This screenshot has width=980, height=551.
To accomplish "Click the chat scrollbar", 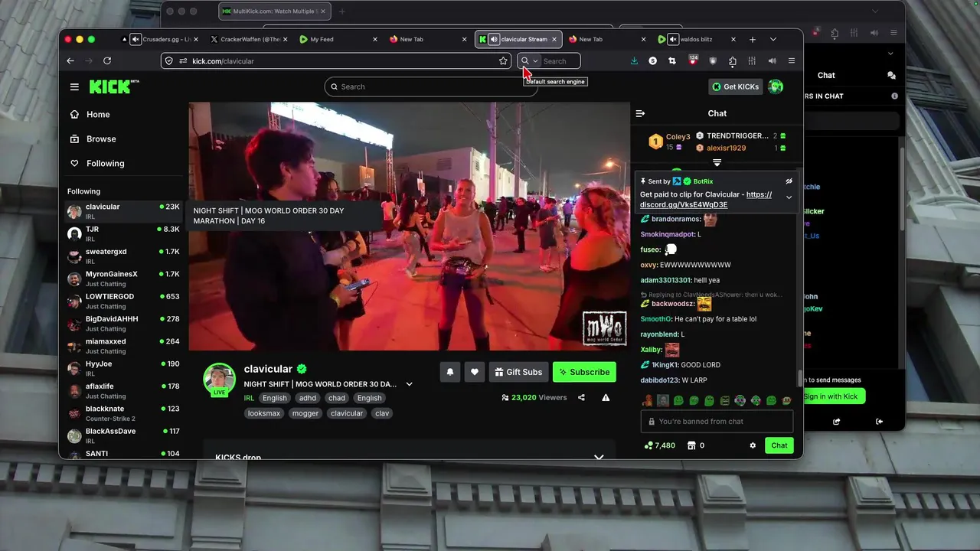I will click(801, 379).
